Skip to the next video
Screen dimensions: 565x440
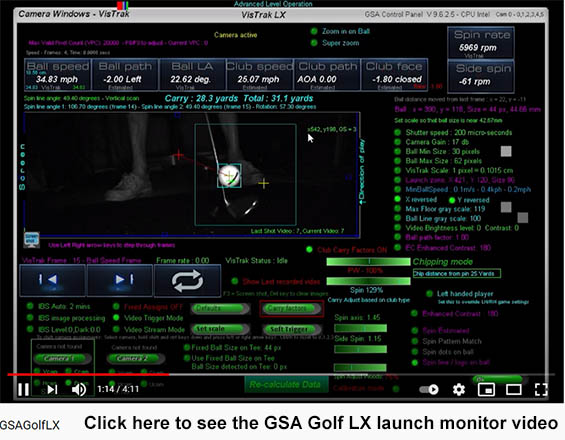[x=53, y=389]
